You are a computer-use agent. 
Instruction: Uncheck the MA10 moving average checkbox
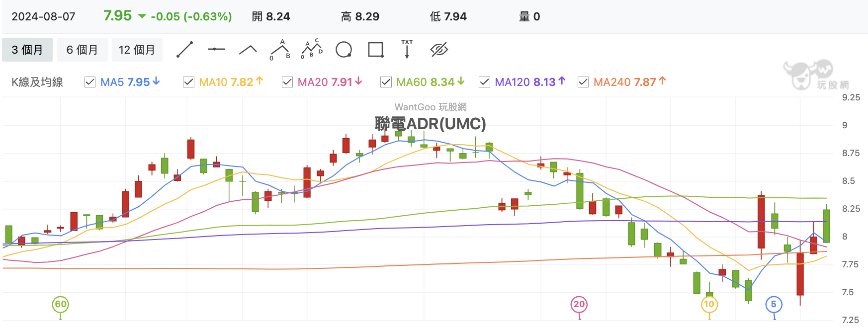[x=188, y=82]
